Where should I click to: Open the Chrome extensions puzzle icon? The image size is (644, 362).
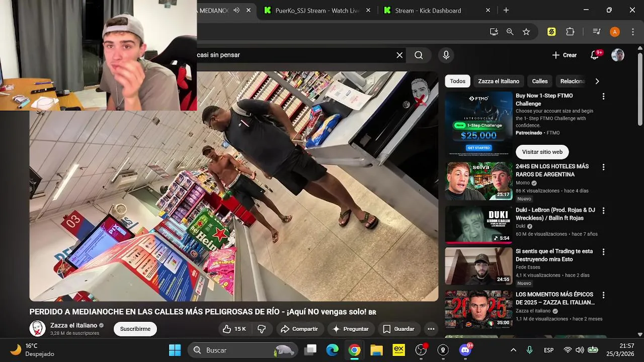(570, 32)
